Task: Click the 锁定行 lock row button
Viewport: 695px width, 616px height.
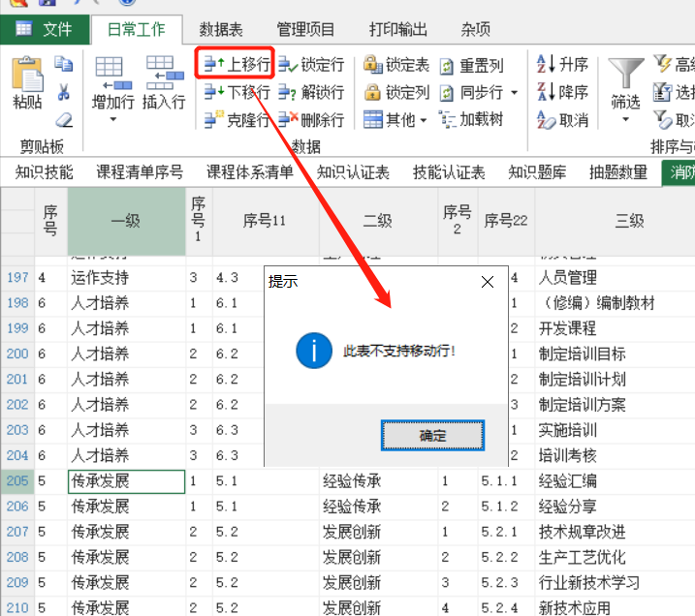Action: (x=311, y=65)
